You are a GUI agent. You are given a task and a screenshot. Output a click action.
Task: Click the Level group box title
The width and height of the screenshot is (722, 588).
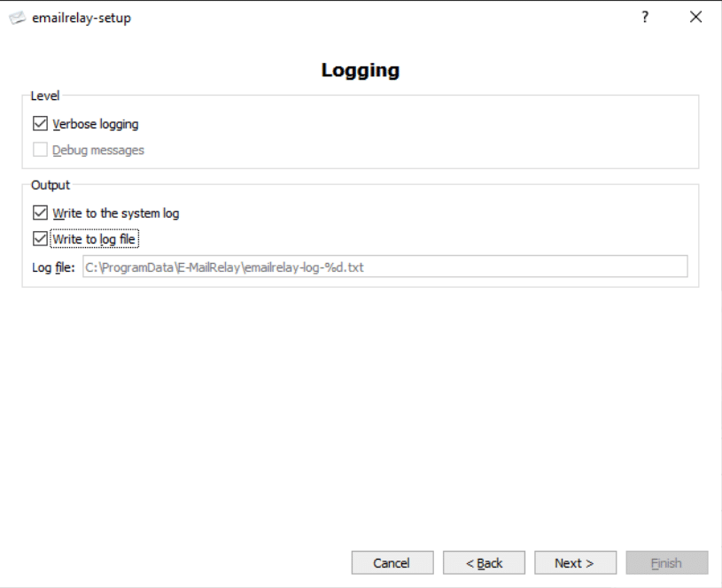(x=45, y=96)
